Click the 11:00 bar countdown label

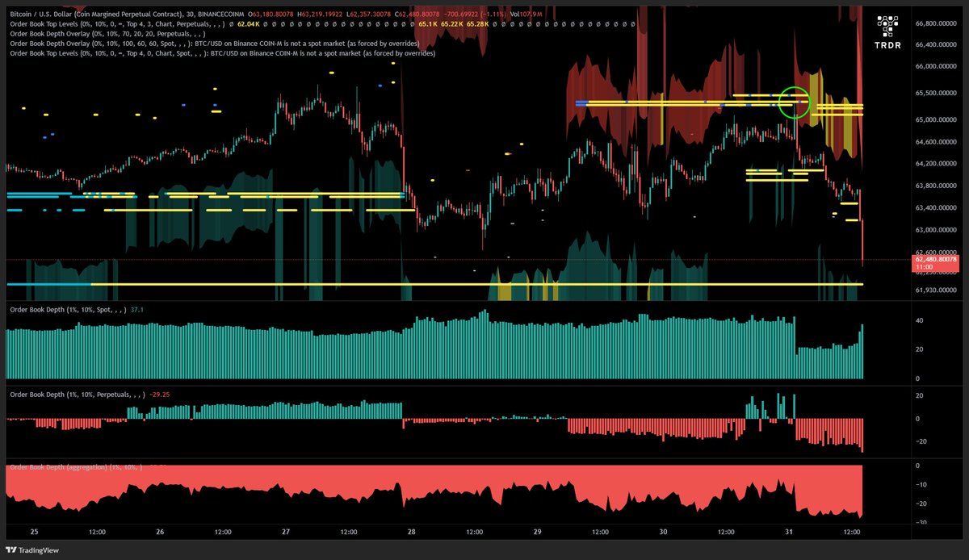click(925, 266)
